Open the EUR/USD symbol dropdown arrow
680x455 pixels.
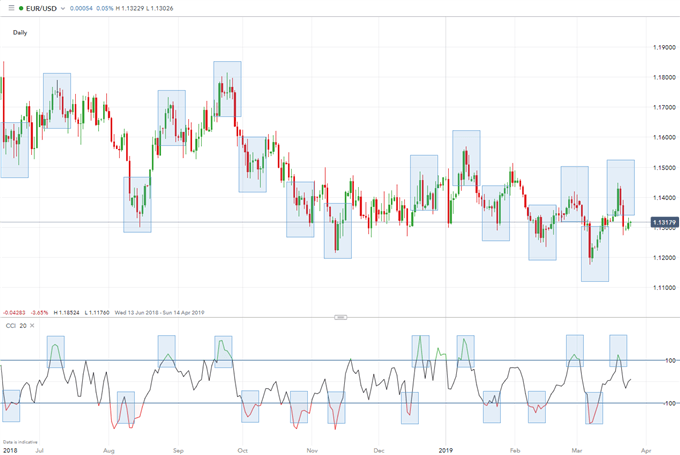[x=63, y=8]
